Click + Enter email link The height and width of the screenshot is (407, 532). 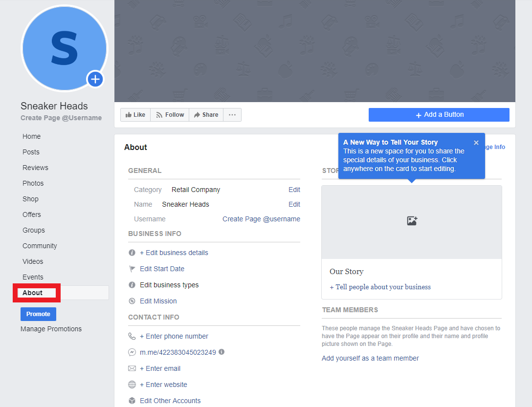160,368
